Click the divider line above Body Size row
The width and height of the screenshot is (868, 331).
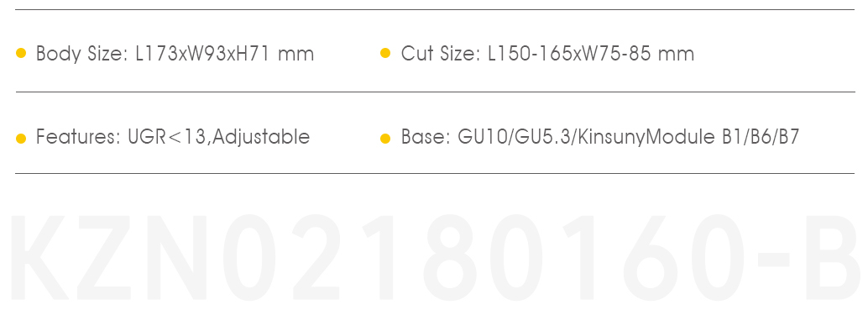click(435, 9)
